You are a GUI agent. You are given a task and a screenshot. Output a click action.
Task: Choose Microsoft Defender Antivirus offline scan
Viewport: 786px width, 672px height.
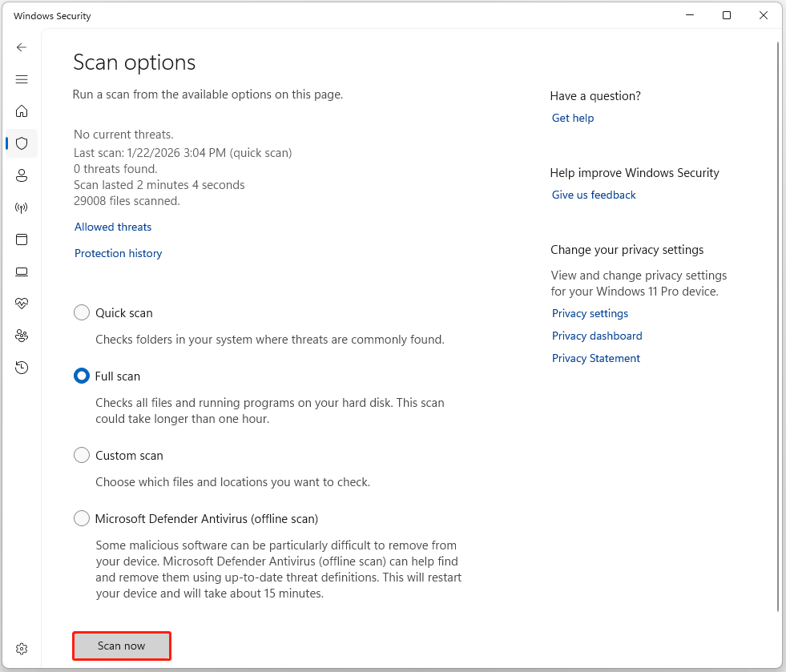click(x=81, y=518)
